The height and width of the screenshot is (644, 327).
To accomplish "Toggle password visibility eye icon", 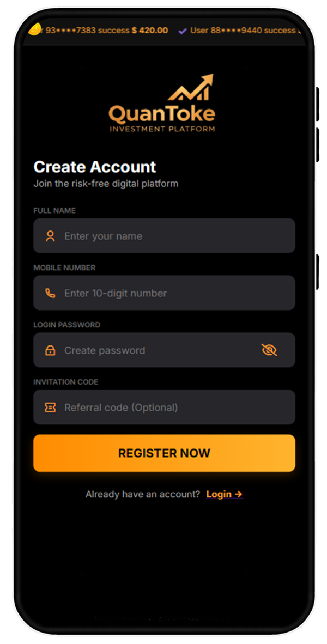I will click(x=269, y=350).
